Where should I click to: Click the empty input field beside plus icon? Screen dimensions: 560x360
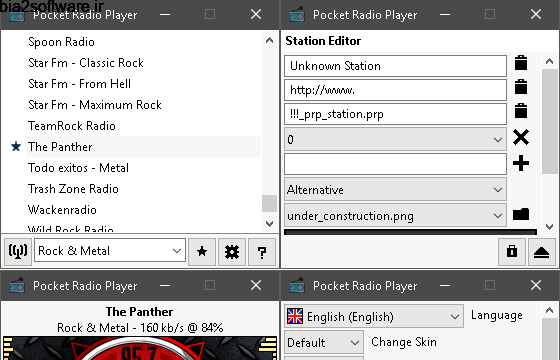395,164
